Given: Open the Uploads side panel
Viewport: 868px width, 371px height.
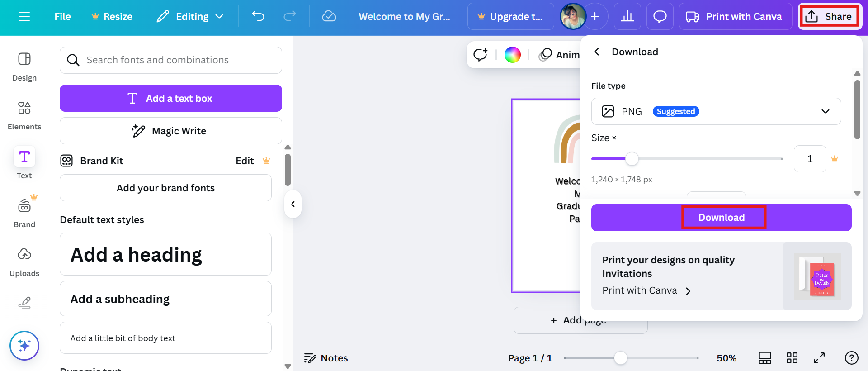Looking at the screenshot, I should click(x=24, y=262).
